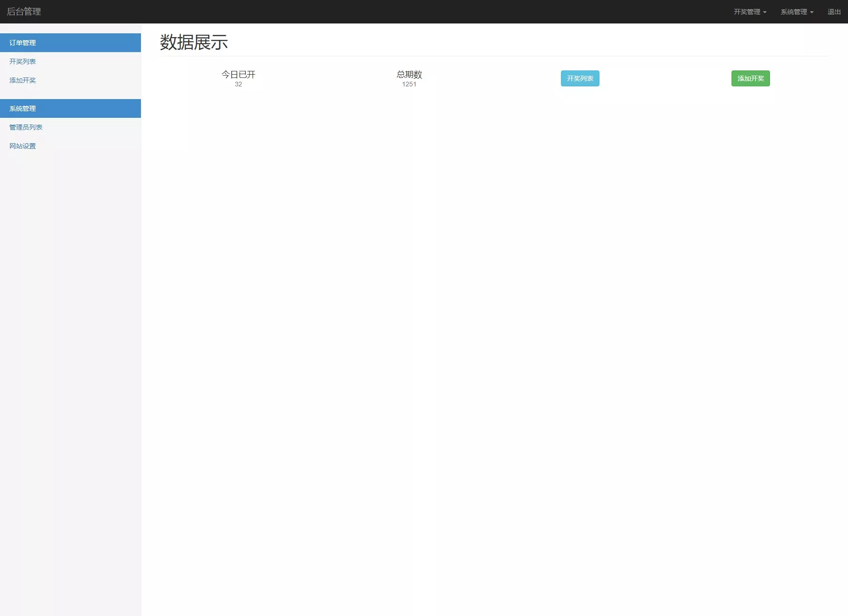Expand the 系统管理 menu in top navbar
Viewport: 848px width, 616px height.
click(793, 11)
